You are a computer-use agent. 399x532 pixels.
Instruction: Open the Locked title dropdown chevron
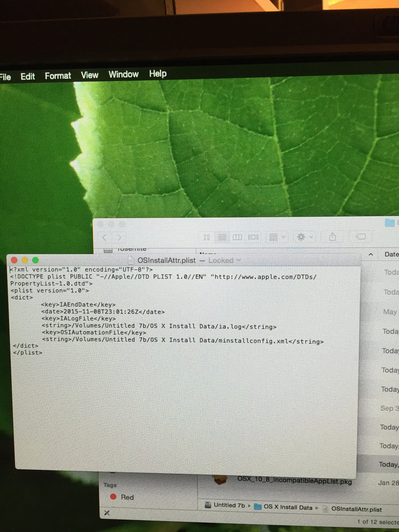pyautogui.click(x=238, y=260)
